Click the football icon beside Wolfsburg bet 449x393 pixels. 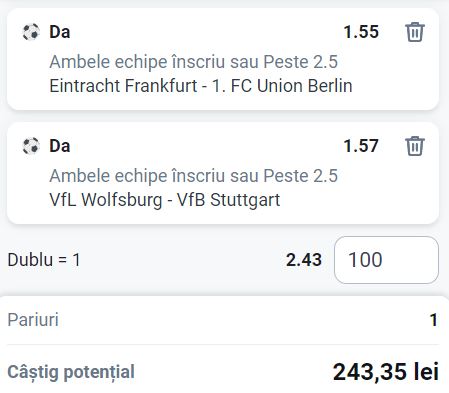pyautogui.click(x=31, y=146)
